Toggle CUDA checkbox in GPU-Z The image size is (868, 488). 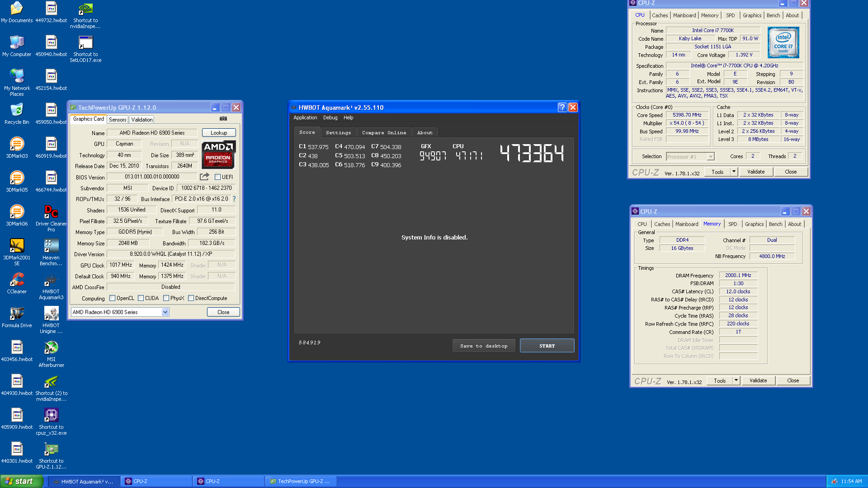[141, 298]
